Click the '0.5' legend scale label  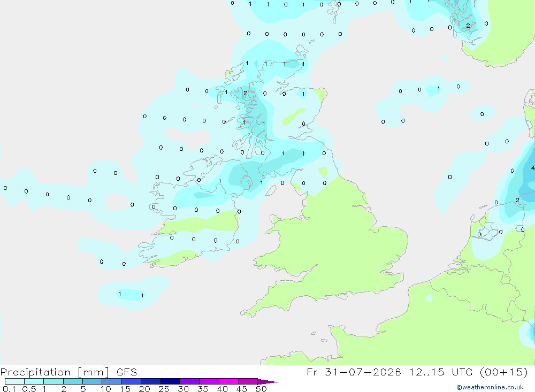coord(29,389)
